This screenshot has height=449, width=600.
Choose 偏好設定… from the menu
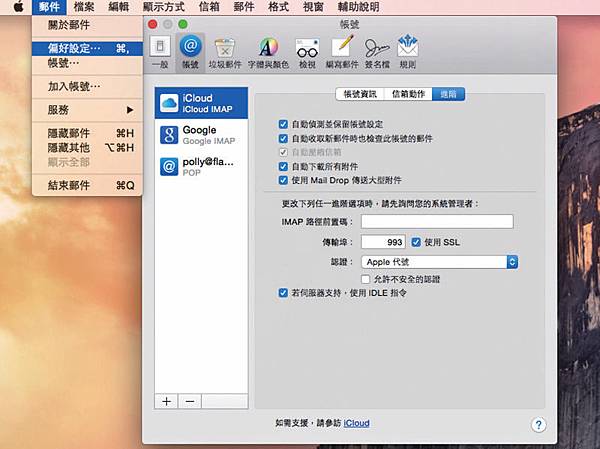[x=87, y=49]
